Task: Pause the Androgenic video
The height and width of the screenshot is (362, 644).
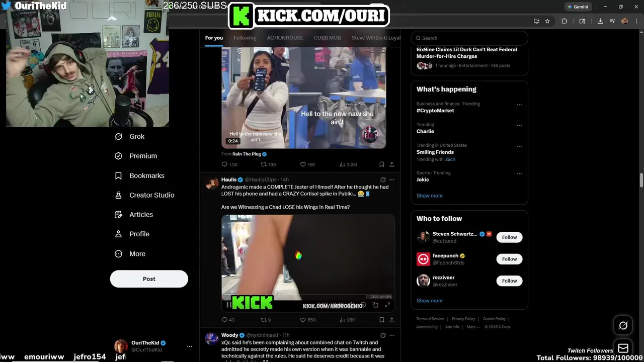Action: pos(229,305)
